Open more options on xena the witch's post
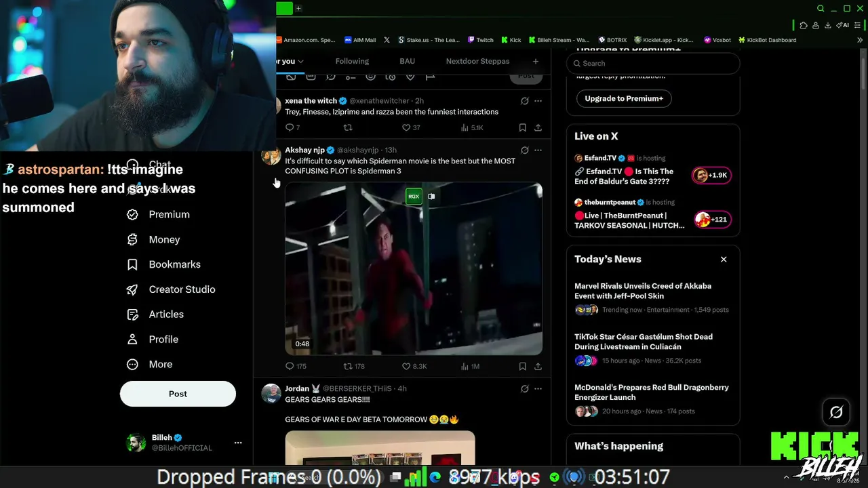 538,101
